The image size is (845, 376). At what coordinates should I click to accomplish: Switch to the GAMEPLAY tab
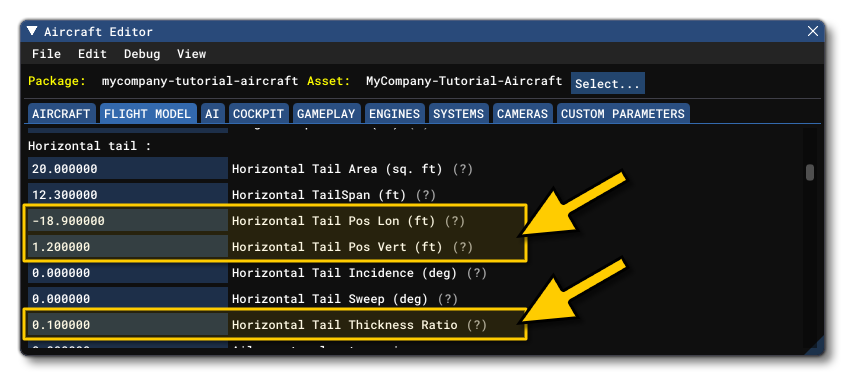pyautogui.click(x=326, y=114)
